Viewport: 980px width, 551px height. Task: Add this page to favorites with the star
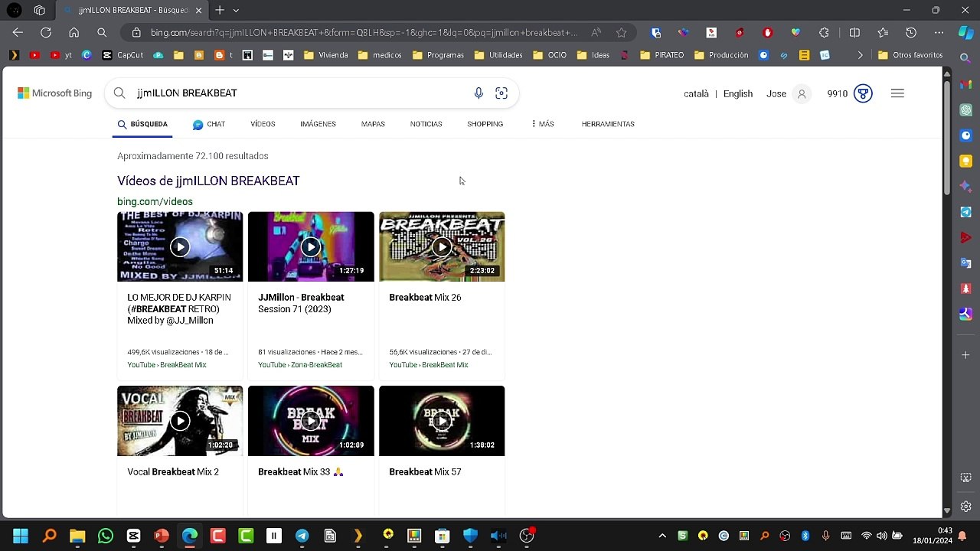[x=622, y=33]
